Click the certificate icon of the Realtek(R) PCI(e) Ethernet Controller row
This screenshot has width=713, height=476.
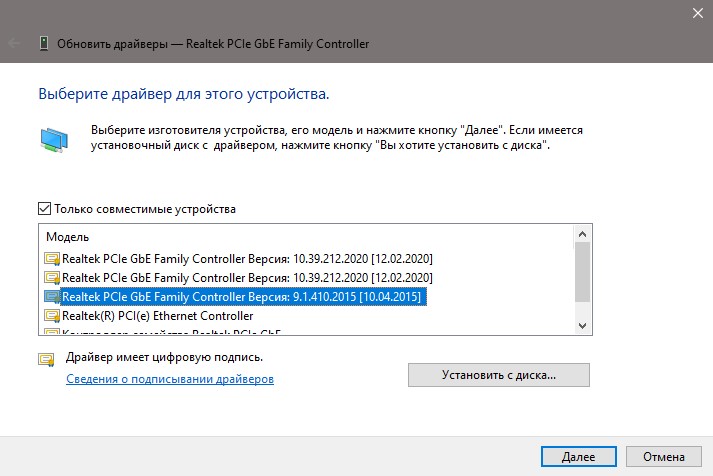click(52, 316)
